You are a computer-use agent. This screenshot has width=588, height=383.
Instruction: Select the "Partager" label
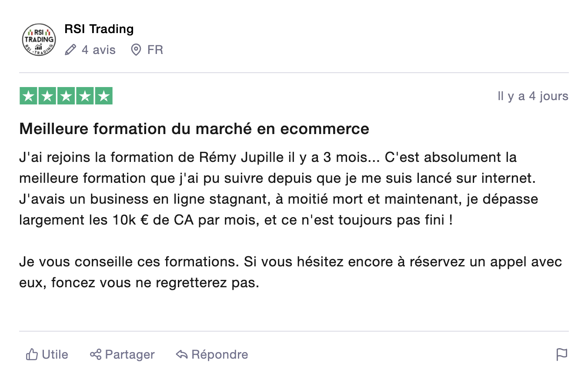[130, 355]
